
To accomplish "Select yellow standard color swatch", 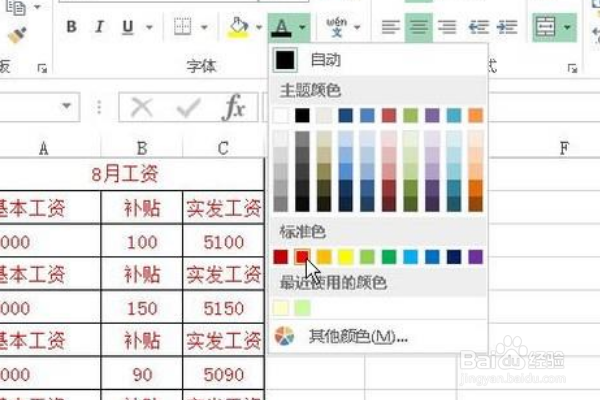I will 346,257.
